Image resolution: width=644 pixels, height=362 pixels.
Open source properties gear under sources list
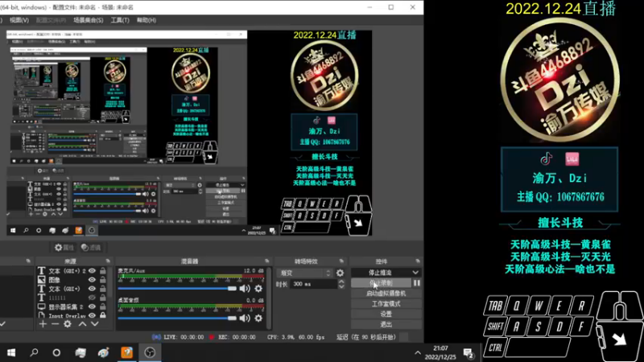click(68, 324)
